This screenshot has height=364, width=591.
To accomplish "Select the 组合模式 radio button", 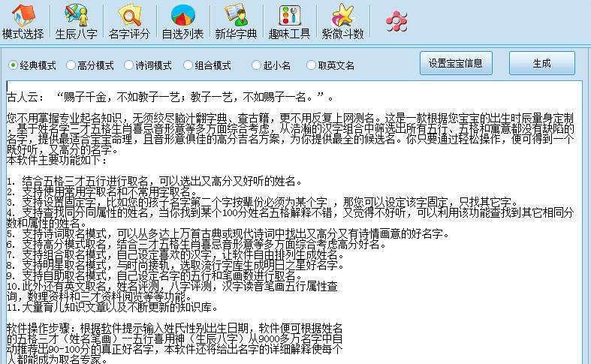I will click(x=188, y=65).
